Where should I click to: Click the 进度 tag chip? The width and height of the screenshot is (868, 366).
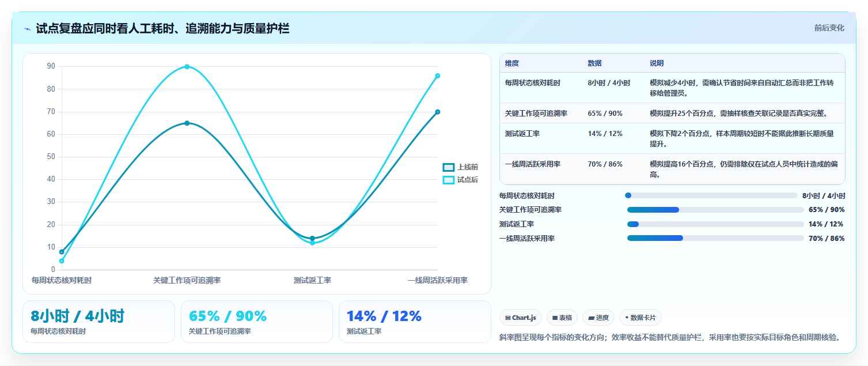click(x=598, y=318)
